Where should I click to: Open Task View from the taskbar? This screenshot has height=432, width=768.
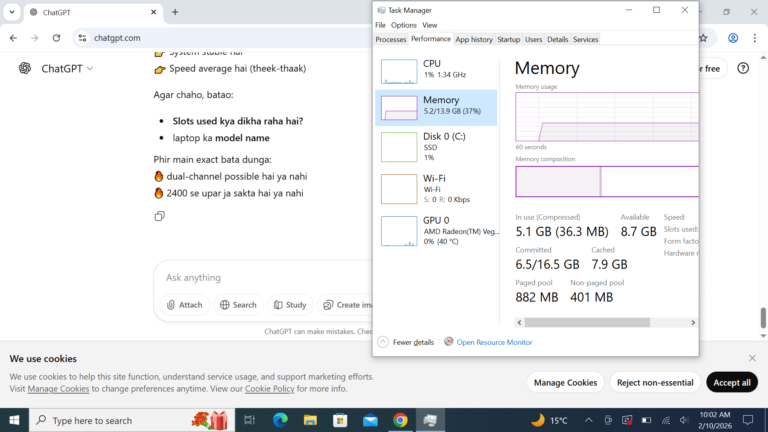coord(249,420)
